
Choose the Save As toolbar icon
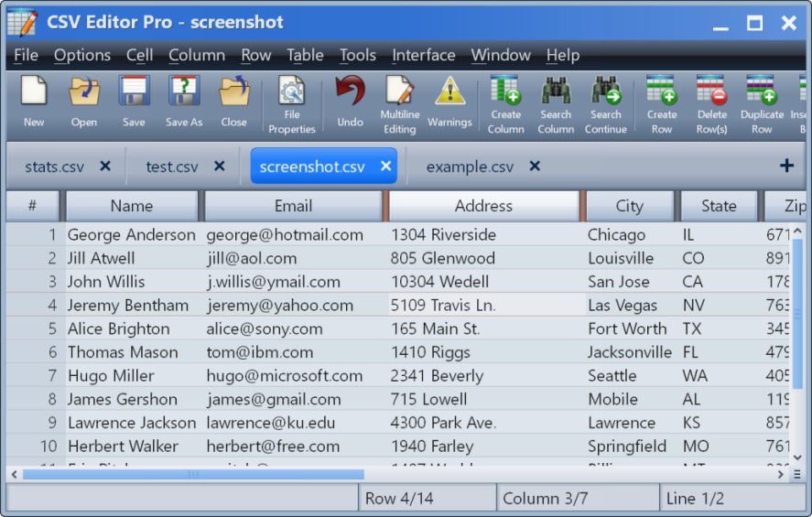pyautogui.click(x=184, y=102)
